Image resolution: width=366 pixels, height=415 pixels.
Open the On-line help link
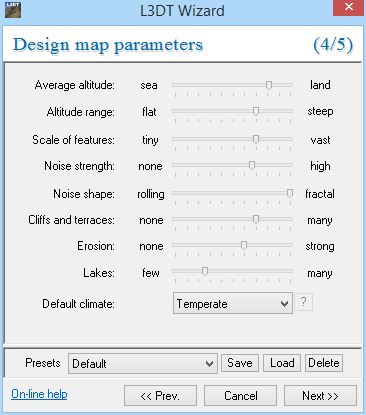click(39, 394)
